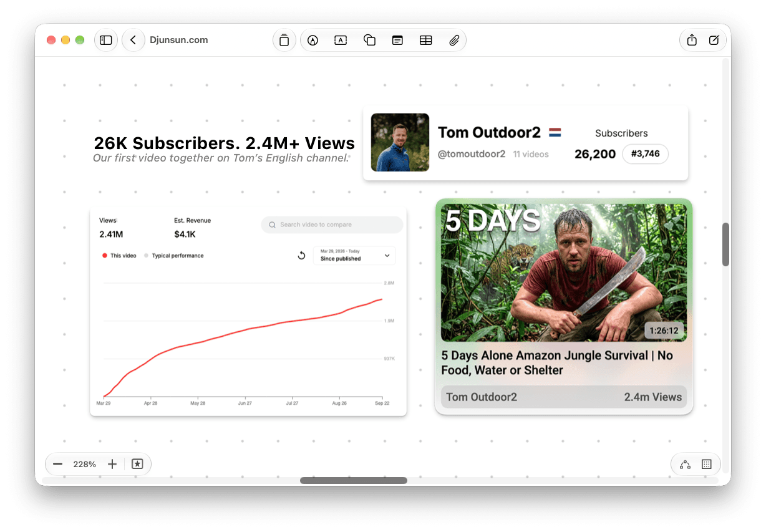Click the @tomoutdoor2 handle

click(x=472, y=154)
